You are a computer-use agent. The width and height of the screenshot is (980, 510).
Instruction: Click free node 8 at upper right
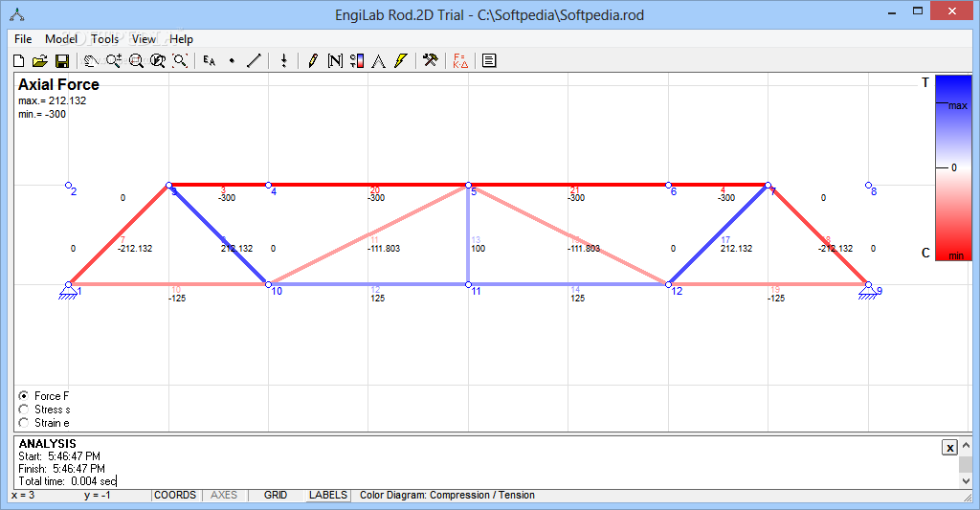point(868,185)
